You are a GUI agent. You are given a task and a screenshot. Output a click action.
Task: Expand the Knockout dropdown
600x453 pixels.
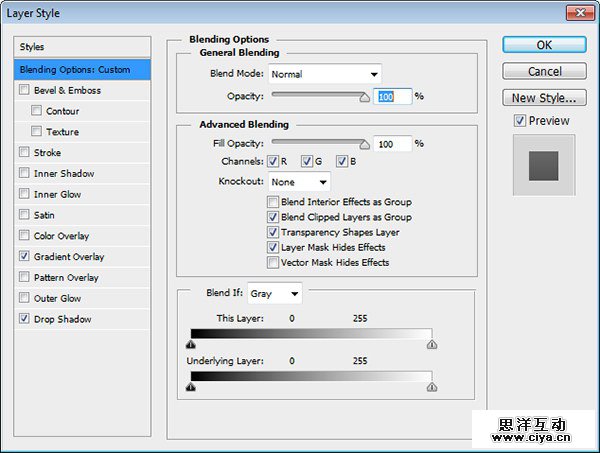coord(299,182)
